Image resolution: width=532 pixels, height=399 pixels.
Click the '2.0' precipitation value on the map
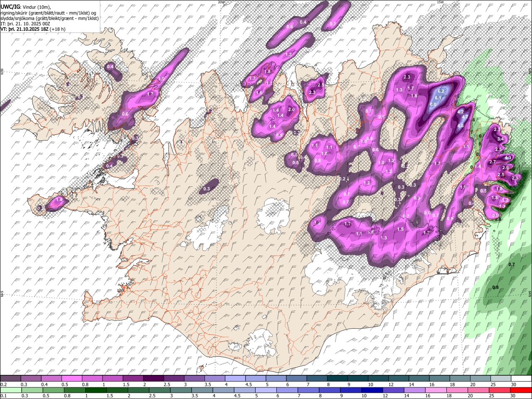pyautogui.click(x=291, y=110)
